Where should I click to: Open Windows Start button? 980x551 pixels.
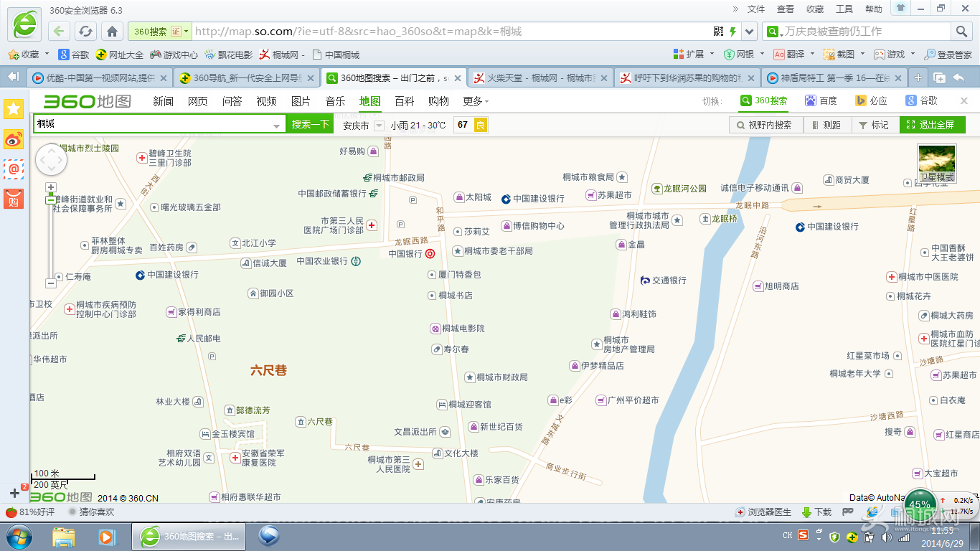click(x=19, y=536)
